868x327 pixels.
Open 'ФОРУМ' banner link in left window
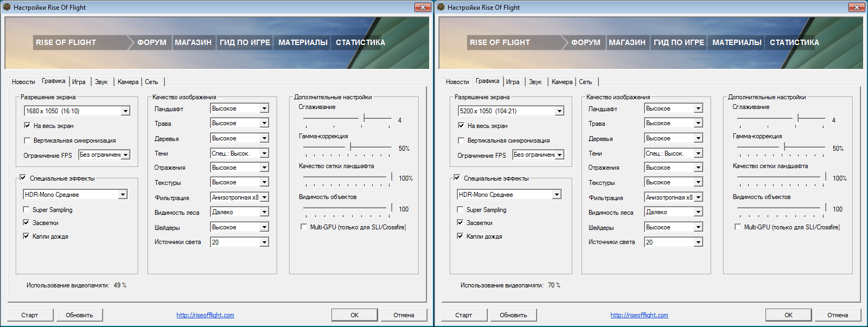[152, 42]
